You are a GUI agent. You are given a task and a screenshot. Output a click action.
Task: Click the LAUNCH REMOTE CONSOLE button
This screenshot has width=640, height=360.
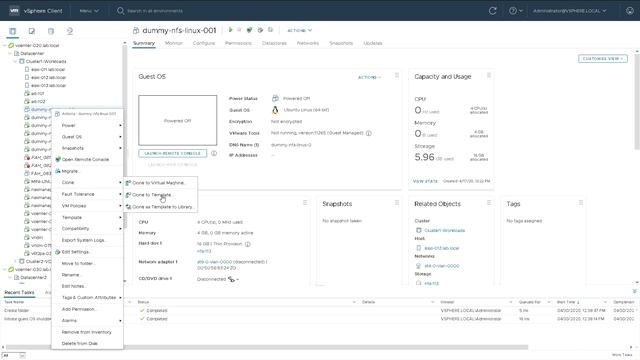(x=173, y=153)
